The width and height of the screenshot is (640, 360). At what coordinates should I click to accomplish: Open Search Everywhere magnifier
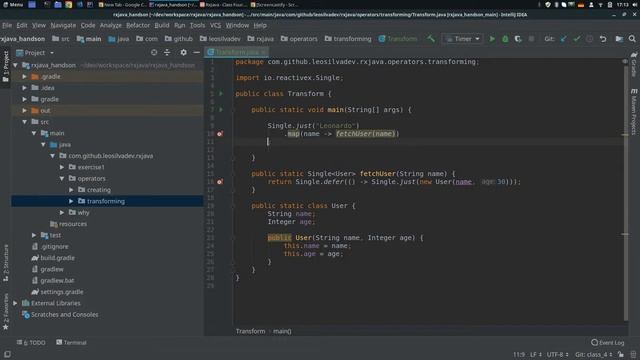(x=632, y=39)
